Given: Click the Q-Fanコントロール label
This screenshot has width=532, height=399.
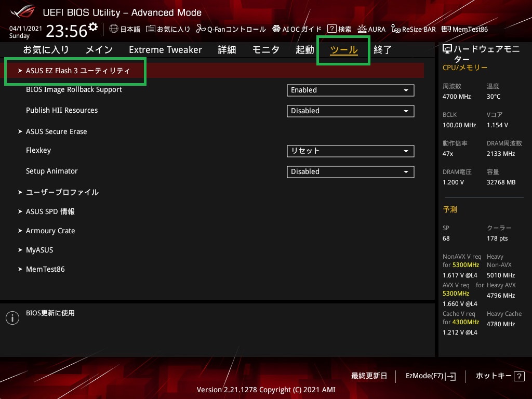Looking at the screenshot, I should [236, 29].
